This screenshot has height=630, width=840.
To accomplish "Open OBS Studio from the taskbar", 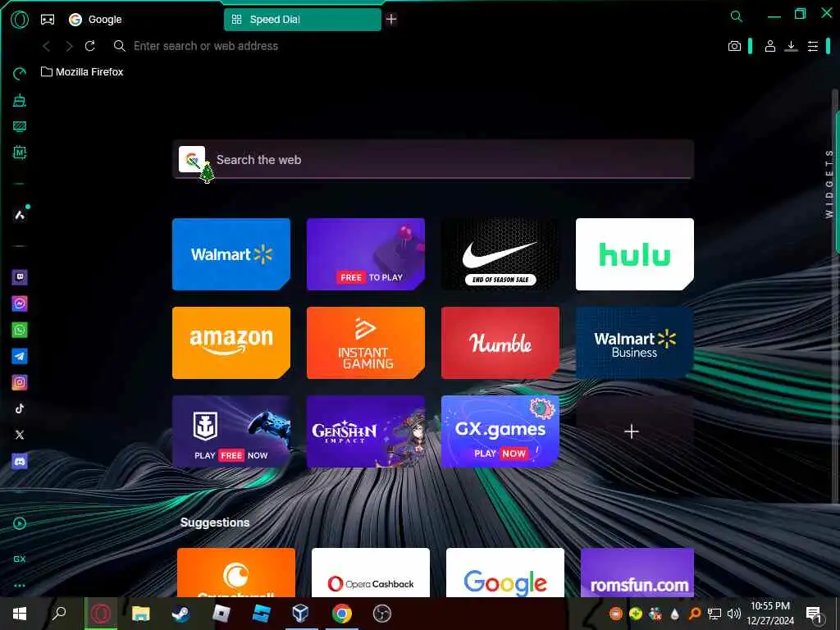I will pyautogui.click(x=382, y=614).
